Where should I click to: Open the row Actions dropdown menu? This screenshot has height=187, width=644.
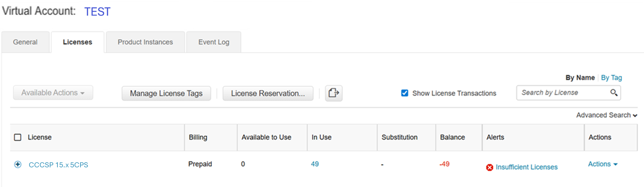[x=603, y=164]
